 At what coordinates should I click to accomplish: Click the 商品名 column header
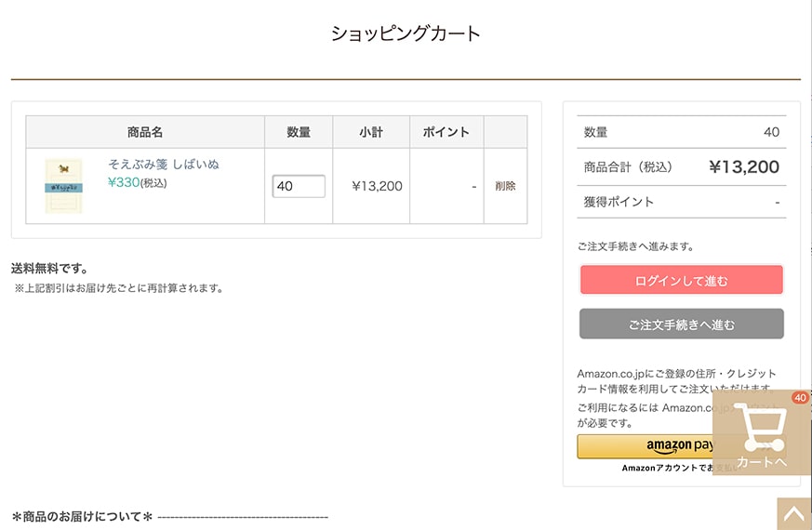(145, 132)
